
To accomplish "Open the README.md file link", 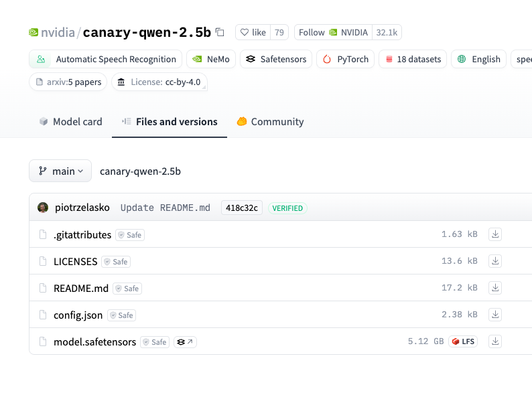I will pyautogui.click(x=81, y=288).
